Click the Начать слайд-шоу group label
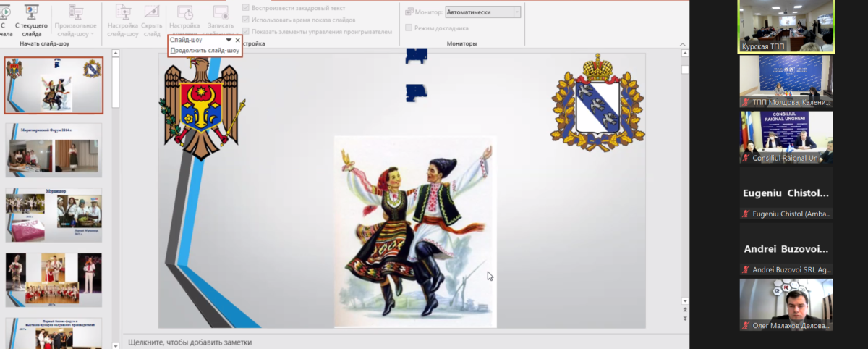Viewport: 868px width, 349px height. [x=45, y=43]
